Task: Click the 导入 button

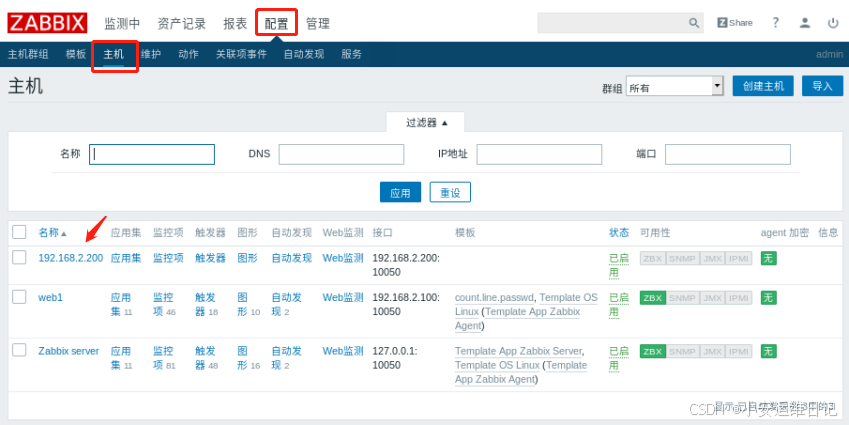Action: coord(822,86)
